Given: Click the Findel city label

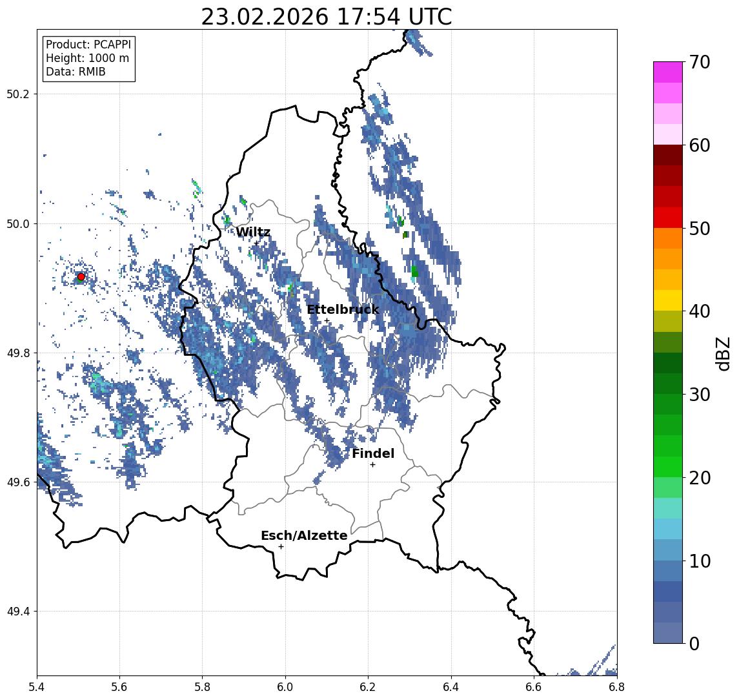Looking at the screenshot, I should (x=373, y=453).
